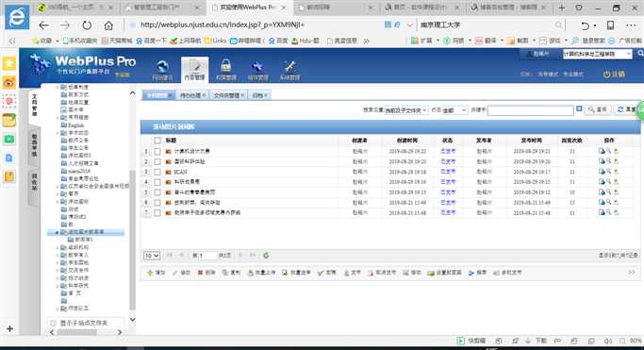Collapse the highlighted selected folder in tree
Viewport: 644px width, 350px height.
pos(57,232)
